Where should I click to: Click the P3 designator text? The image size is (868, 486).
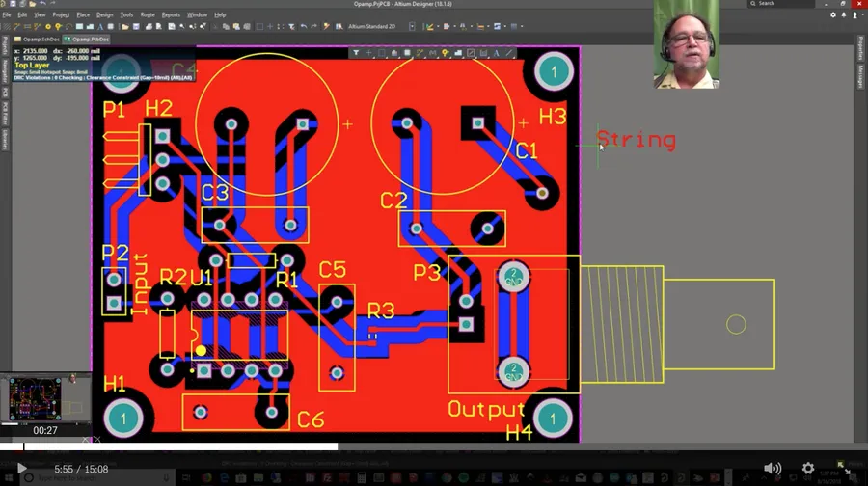click(x=427, y=272)
